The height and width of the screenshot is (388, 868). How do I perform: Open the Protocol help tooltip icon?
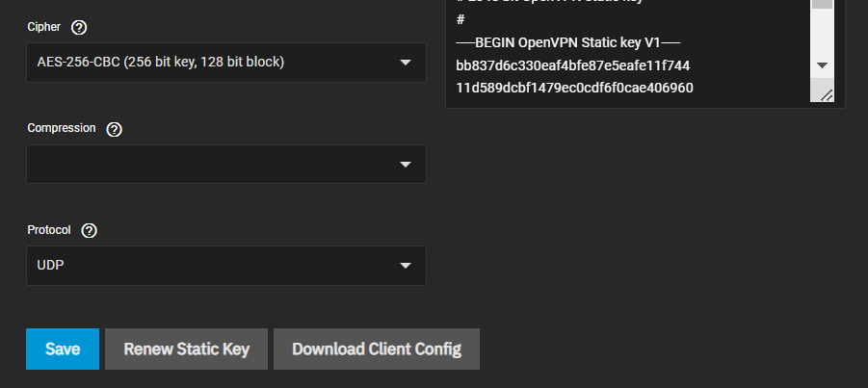pyautogui.click(x=90, y=231)
